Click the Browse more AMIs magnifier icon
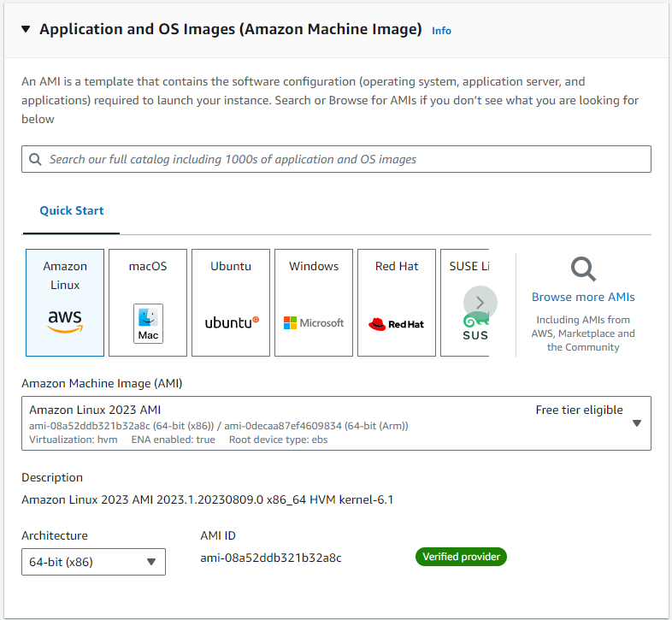 tap(583, 269)
